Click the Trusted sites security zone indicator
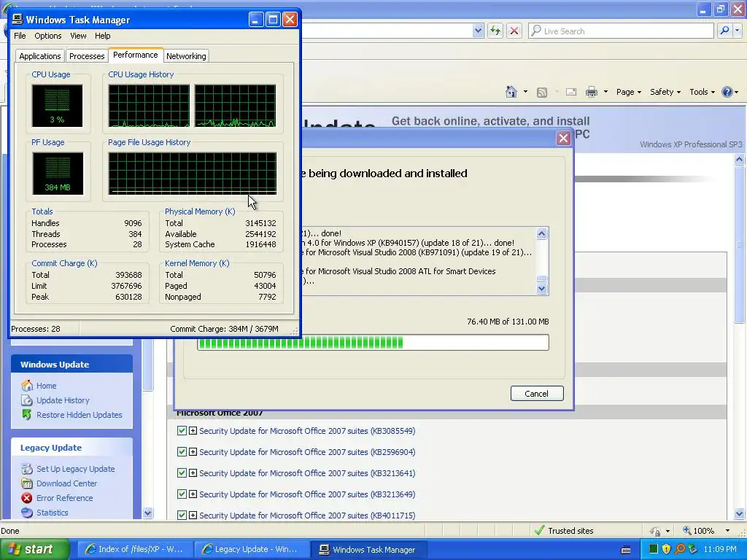The height and width of the screenshot is (560, 747). (x=564, y=531)
